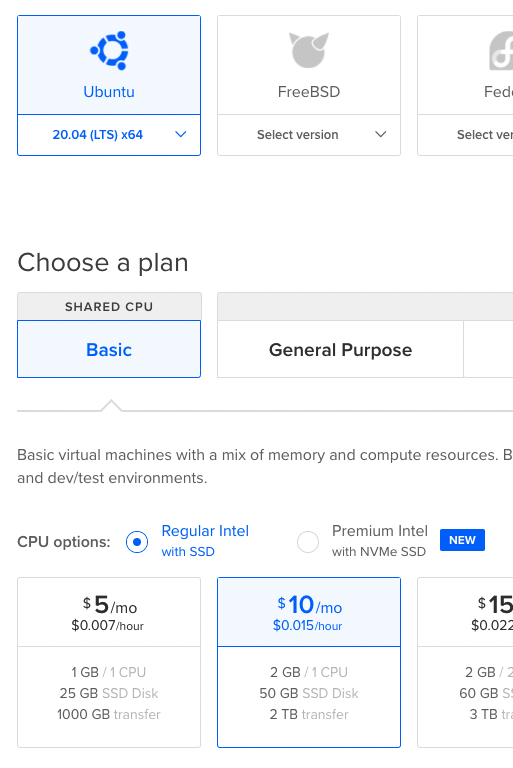Click the Regular Intel with SSD label

(x=205, y=541)
